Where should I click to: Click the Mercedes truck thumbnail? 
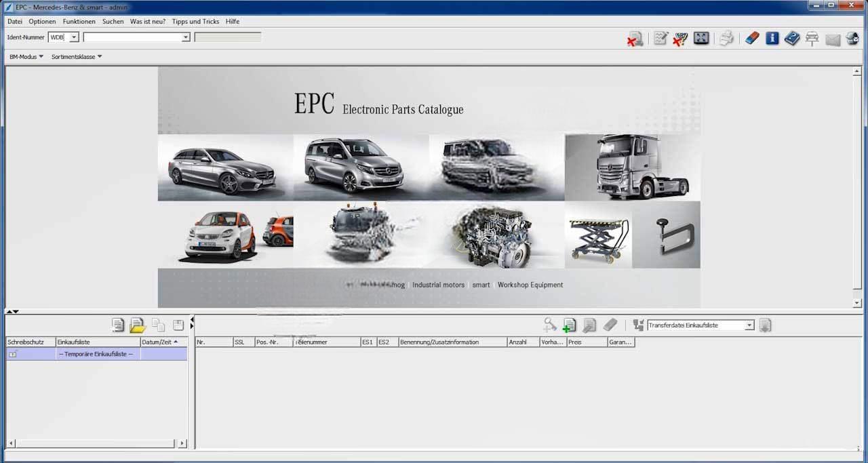click(632, 167)
